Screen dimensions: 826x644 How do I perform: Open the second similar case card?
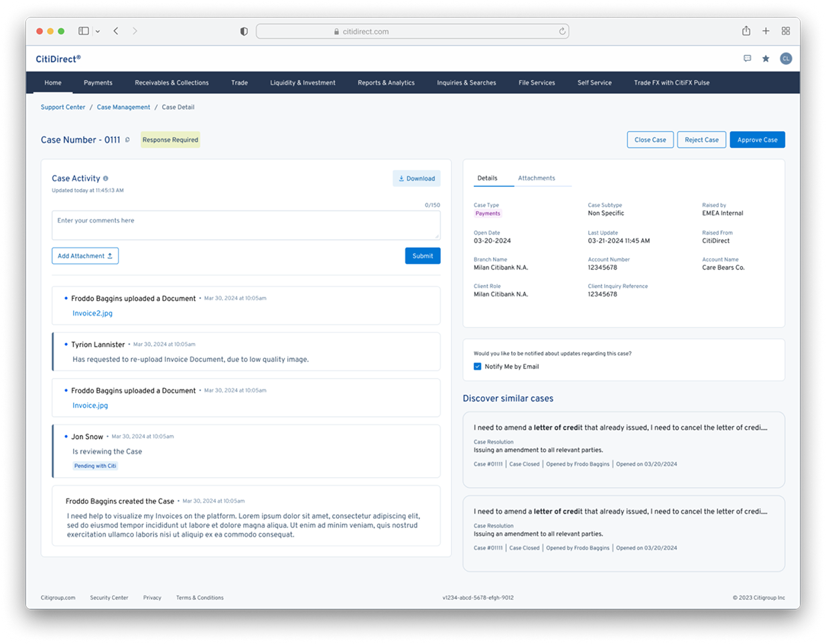pos(624,533)
